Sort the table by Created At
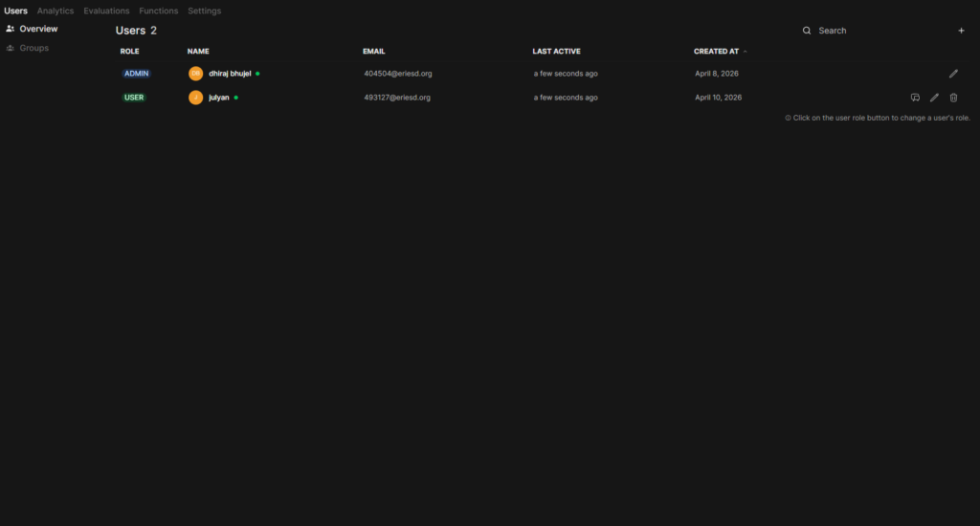The width and height of the screenshot is (980, 526). pos(717,52)
